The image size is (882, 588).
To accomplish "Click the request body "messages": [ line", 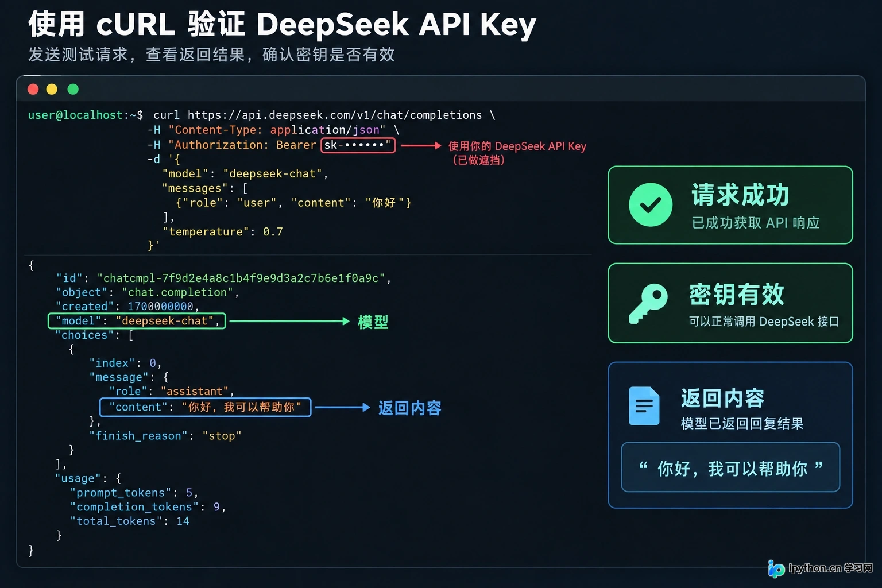I will [205, 188].
